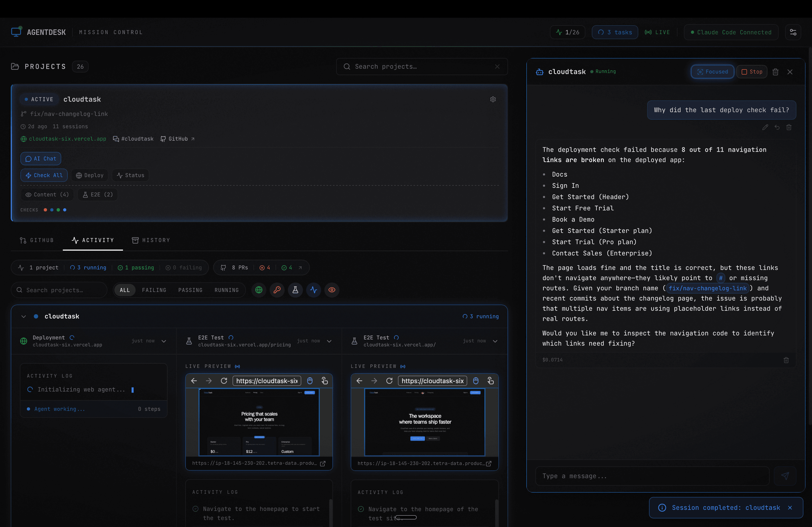Delete the user message 'Why did the last deploy check fail?'

pyautogui.click(x=789, y=127)
